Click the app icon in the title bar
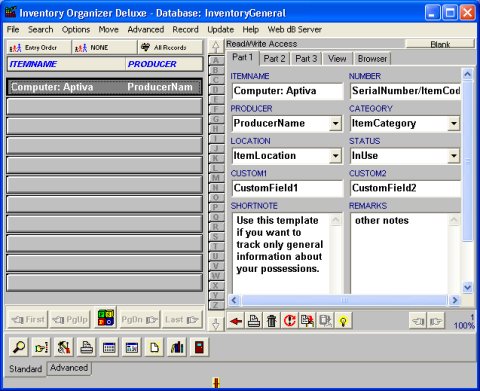 [11, 12]
